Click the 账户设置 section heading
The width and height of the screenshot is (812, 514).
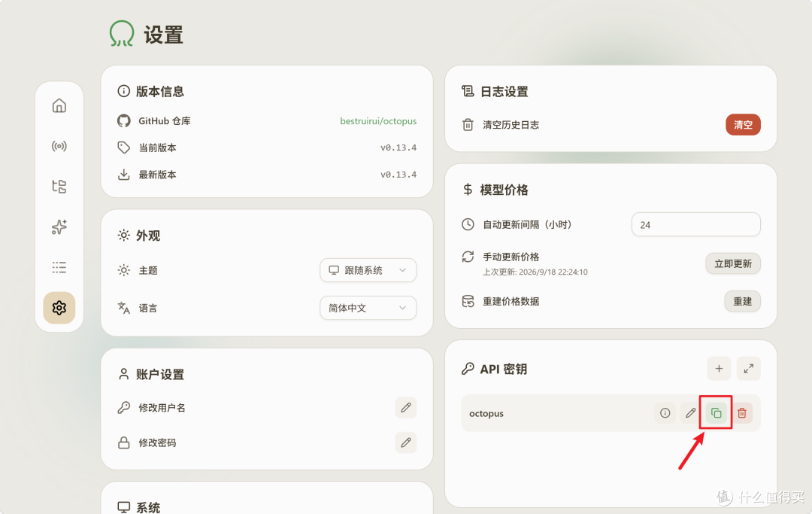tap(160, 375)
